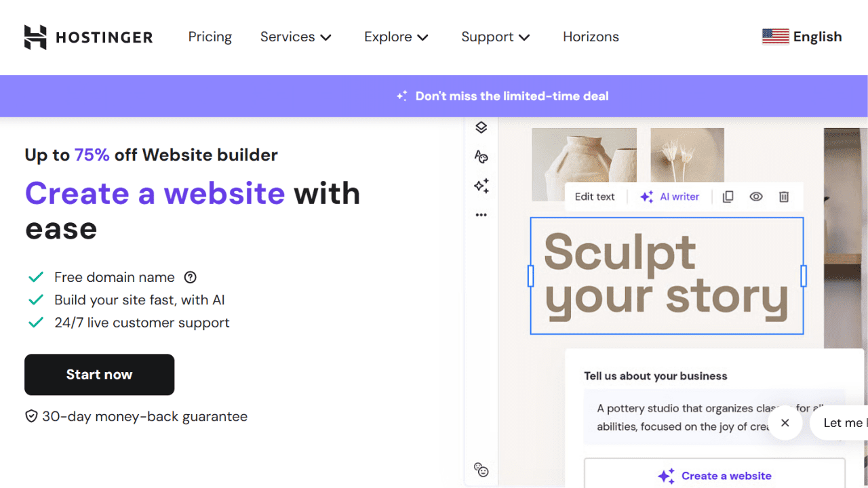Viewport: 868px width, 488px height.
Task: Dismiss the chat popup with the X button
Action: click(785, 422)
